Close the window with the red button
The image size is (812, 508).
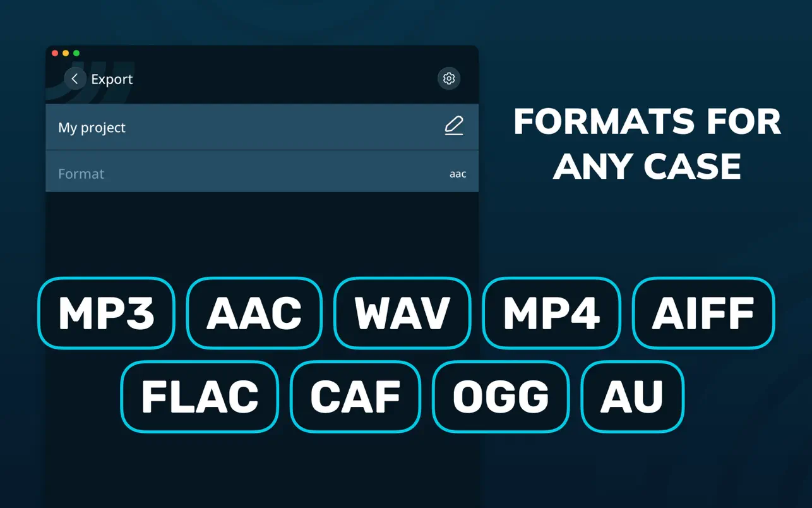55,53
